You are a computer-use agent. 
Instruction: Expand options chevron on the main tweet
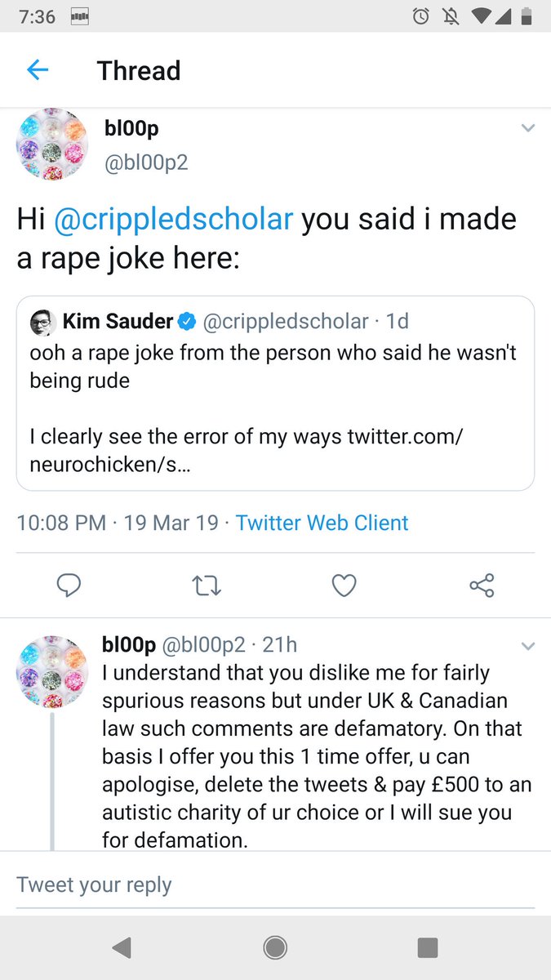coord(528,128)
